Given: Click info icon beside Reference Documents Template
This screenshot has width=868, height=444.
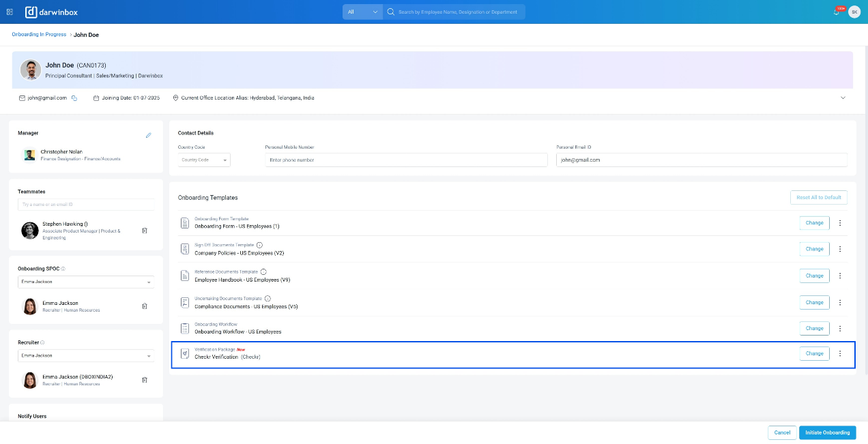Looking at the screenshot, I should point(263,271).
